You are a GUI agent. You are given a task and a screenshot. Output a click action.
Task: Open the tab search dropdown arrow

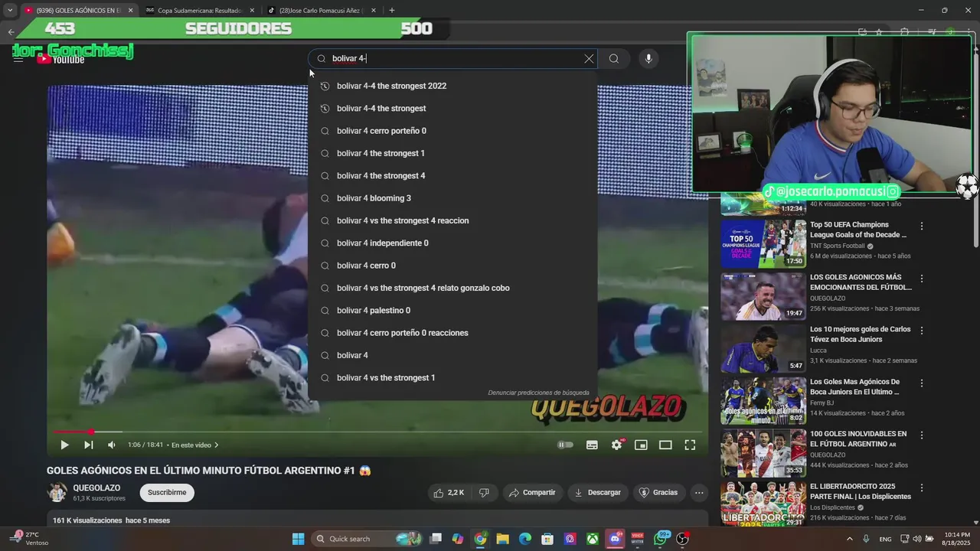coord(9,10)
